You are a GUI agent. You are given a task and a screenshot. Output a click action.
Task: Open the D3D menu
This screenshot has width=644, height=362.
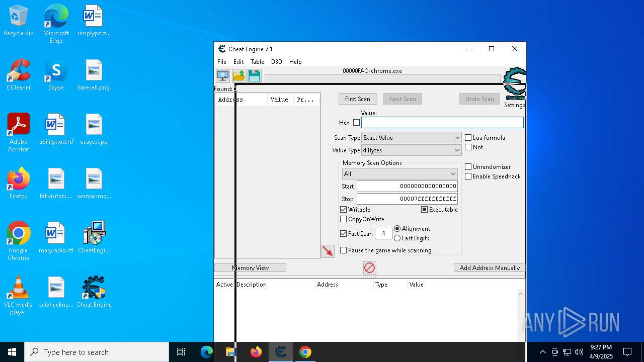[x=277, y=62]
